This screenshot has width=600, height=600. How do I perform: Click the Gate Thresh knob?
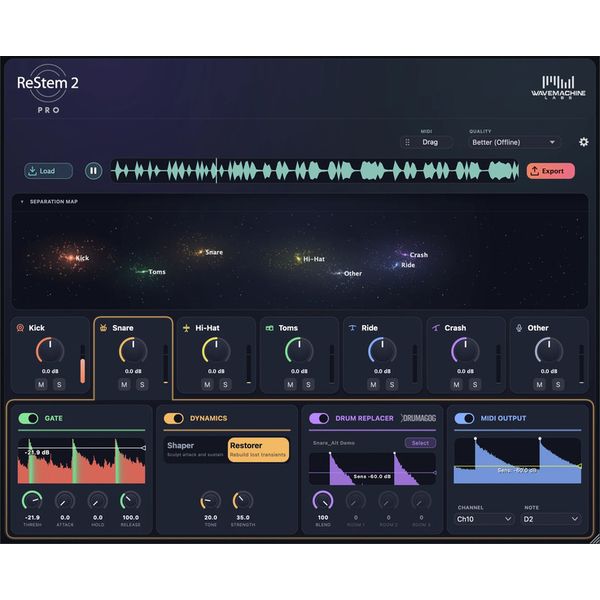pyautogui.click(x=32, y=501)
